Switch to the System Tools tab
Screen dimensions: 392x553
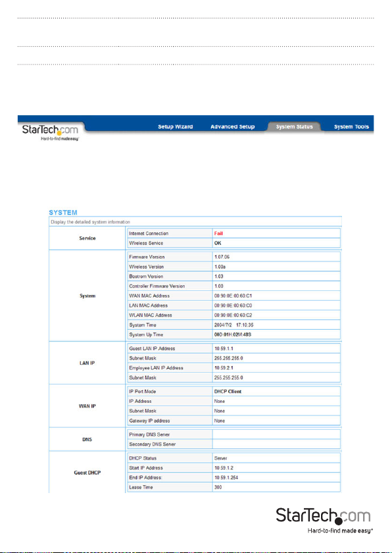coord(351,126)
